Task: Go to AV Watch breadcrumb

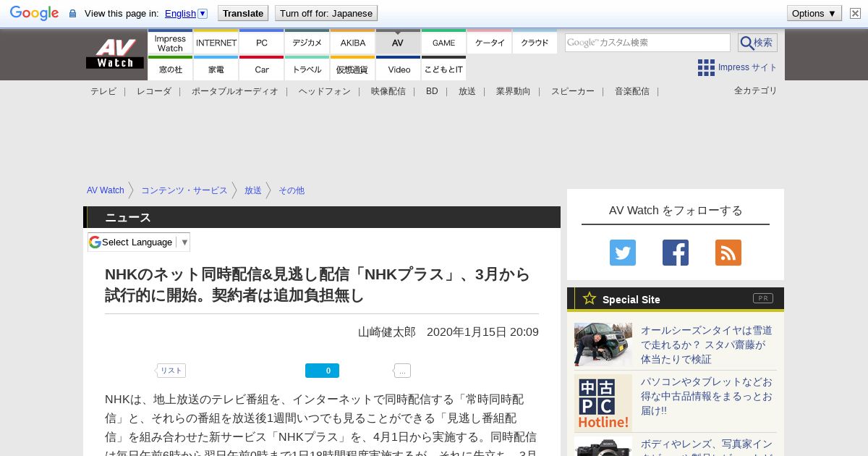Action: click(106, 190)
